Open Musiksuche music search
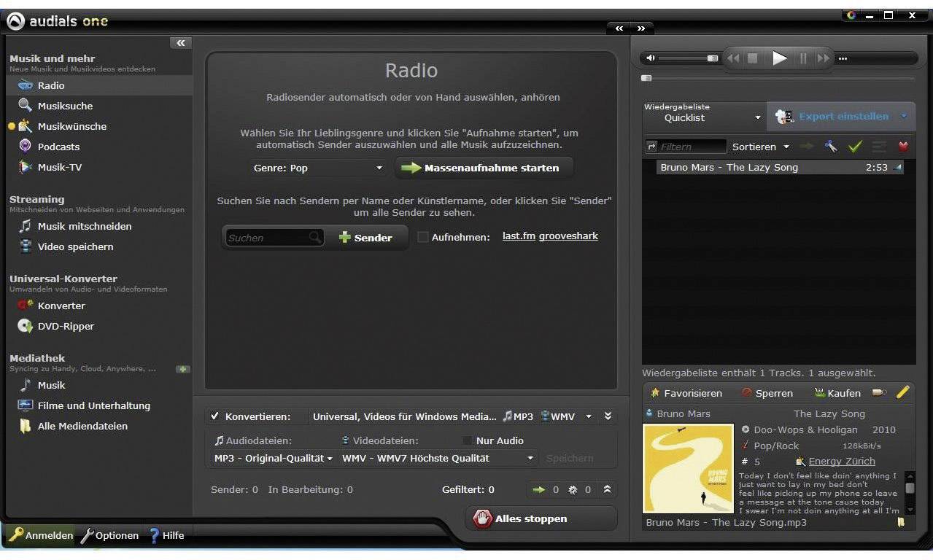This screenshot has height=560, width=933. click(65, 106)
